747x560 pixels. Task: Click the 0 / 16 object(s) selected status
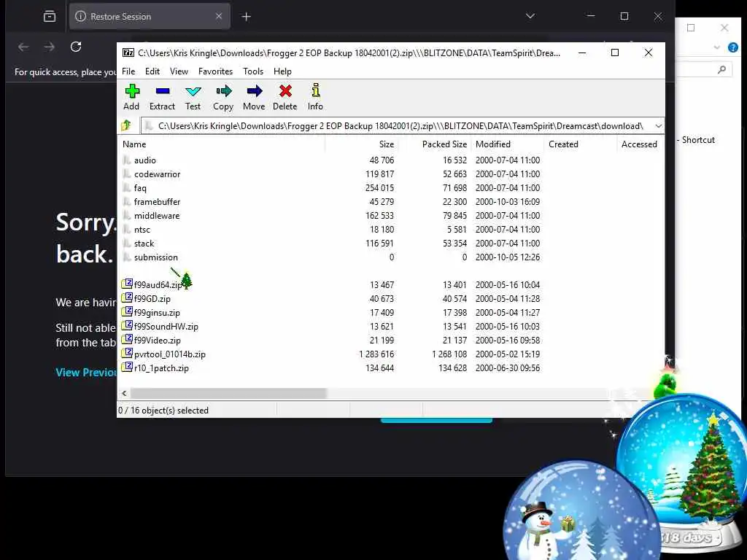(163, 410)
